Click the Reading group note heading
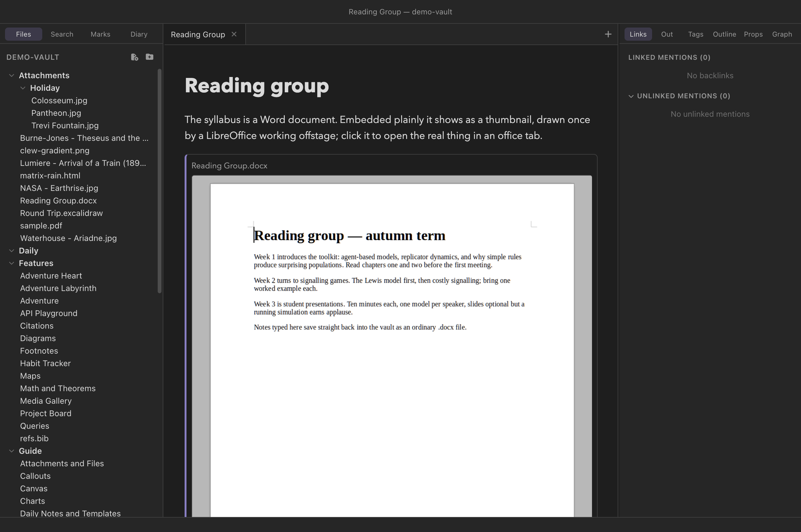 (257, 86)
